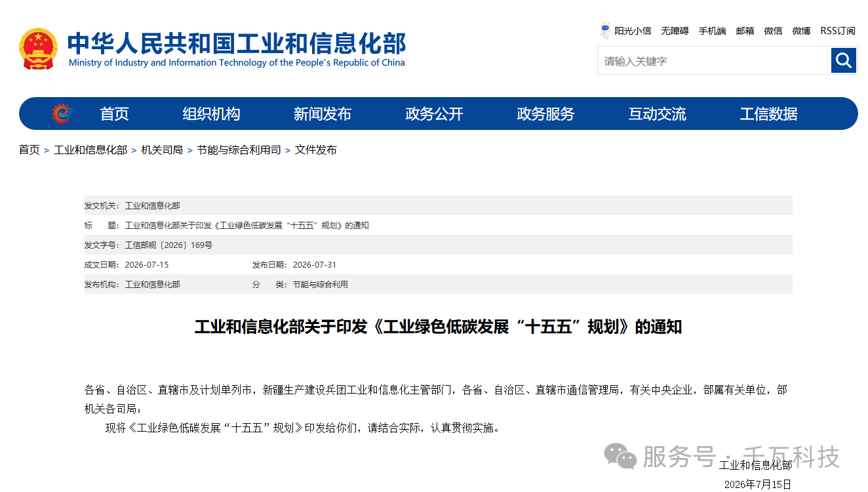This screenshot has height=492, width=868.
Task: Open the 互动交流 navigation menu
Action: [x=657, y=114]
